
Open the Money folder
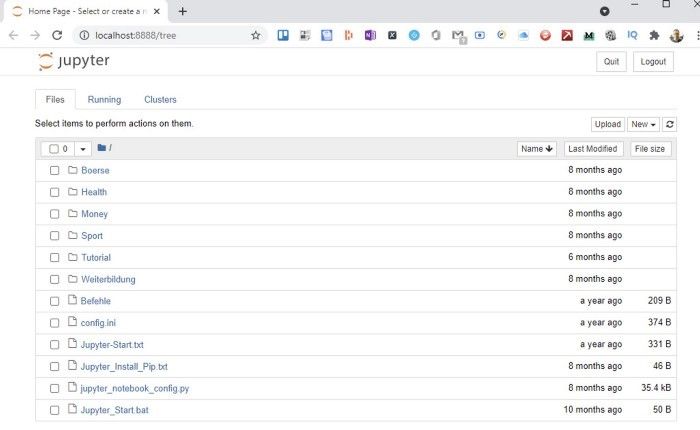[x=94, y=214]
